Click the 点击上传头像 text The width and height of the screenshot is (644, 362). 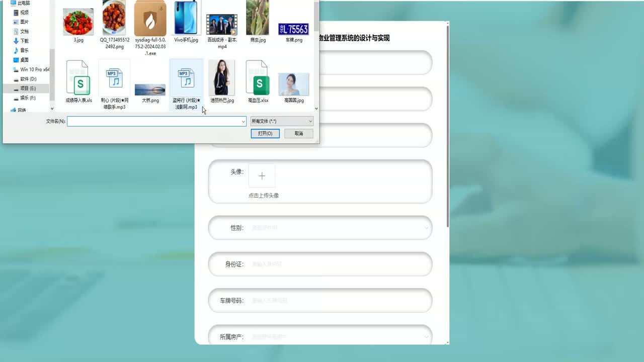(x=264, y=196)
